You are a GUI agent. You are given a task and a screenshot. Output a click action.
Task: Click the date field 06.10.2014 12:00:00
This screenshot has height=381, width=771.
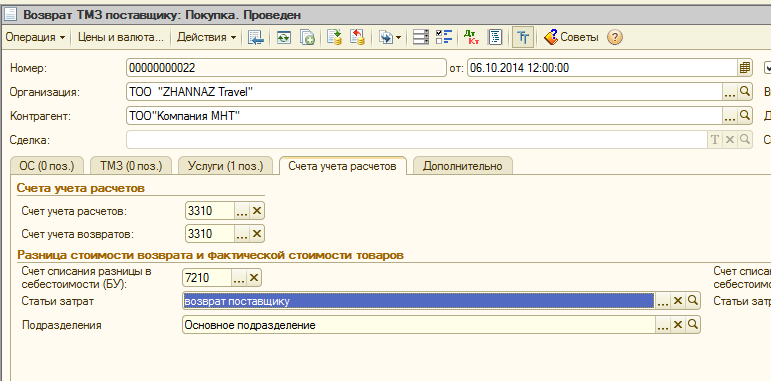point(603,68)
